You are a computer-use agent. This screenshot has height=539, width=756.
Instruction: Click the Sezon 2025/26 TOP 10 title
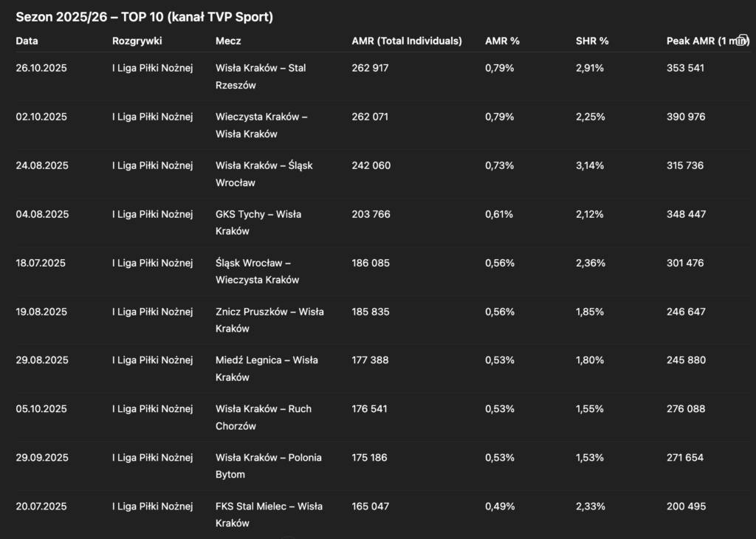(144, 17)
